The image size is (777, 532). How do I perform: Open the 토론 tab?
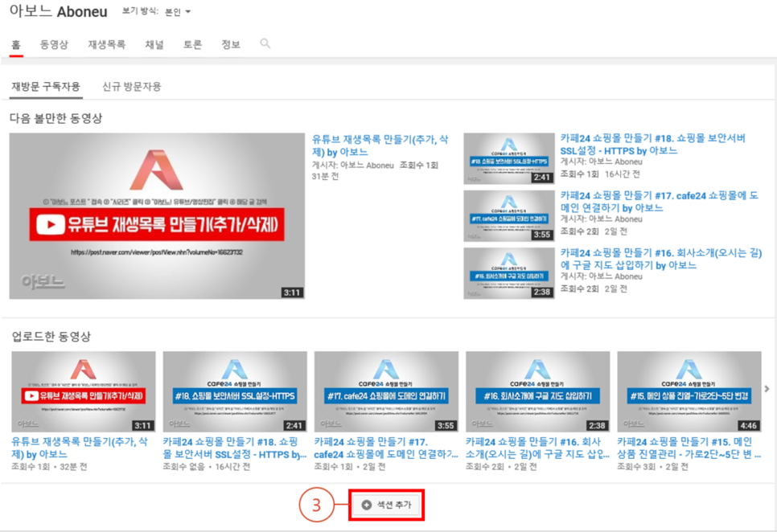[x=193, y=44]
